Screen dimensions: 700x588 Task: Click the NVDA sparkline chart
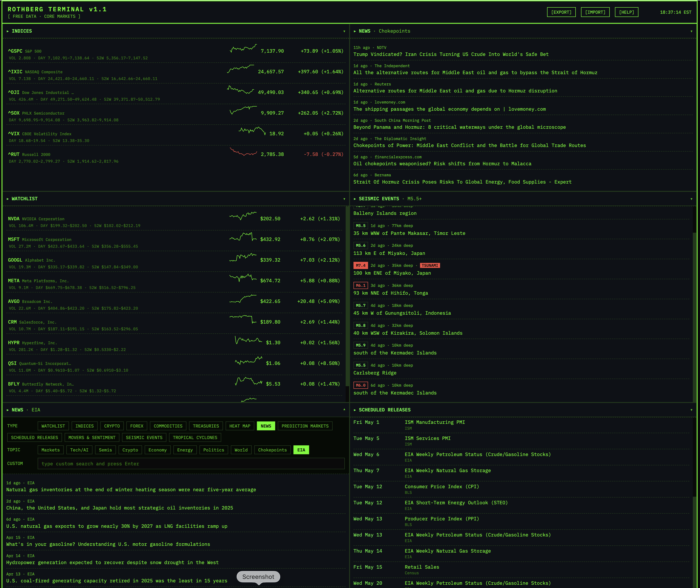243,216
